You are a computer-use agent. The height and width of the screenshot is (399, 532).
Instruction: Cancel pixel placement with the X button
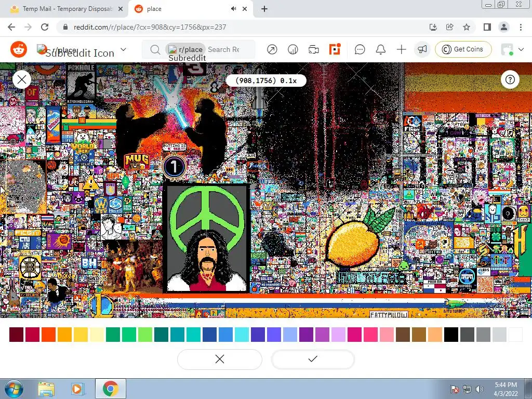click(x=220, y=359)
